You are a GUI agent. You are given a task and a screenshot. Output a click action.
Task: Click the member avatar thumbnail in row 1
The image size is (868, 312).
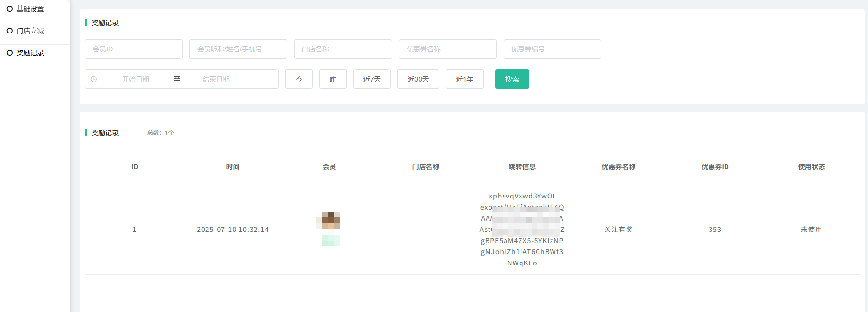331,220
